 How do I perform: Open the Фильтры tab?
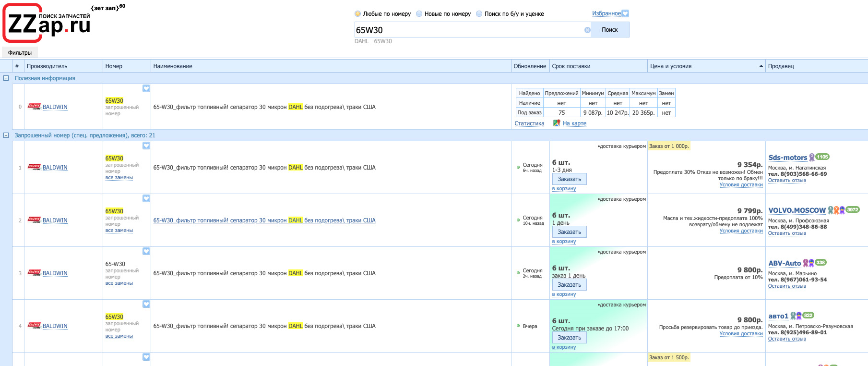[20, 53]
